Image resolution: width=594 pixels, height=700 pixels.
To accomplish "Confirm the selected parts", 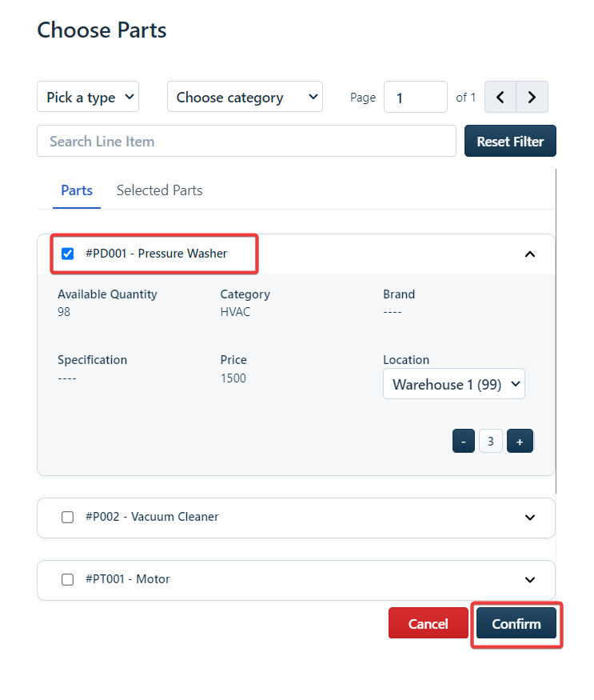I will (516, 624).
